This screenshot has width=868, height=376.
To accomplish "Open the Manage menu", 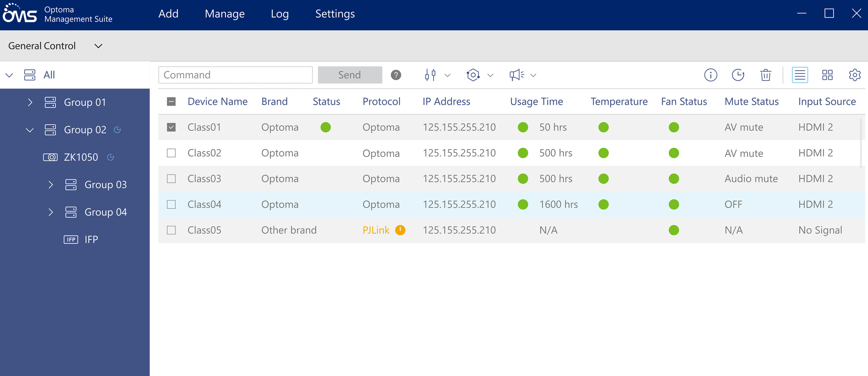I will pos(225,14).
